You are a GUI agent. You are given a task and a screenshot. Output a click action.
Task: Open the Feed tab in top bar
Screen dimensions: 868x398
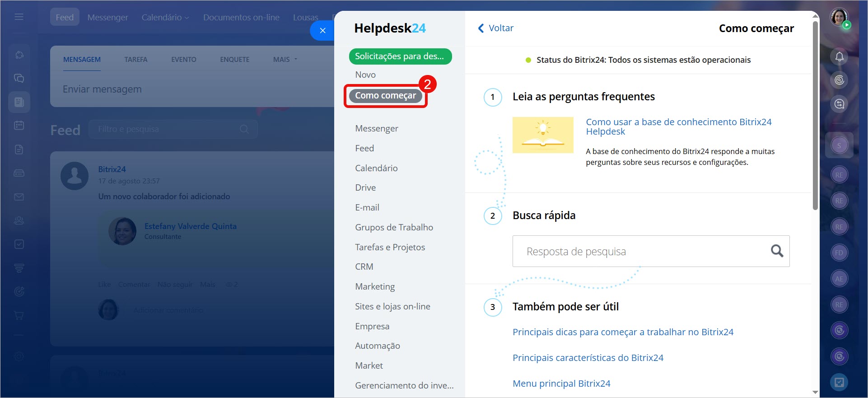[65, 17]
